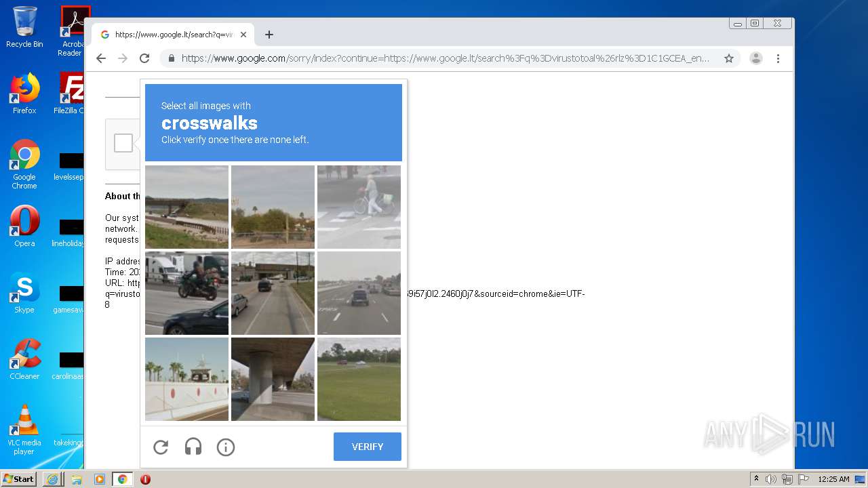Viewport: 868px width, 488px height.
Task: Launch VLC media player shortcut
Action: [24, 430]
